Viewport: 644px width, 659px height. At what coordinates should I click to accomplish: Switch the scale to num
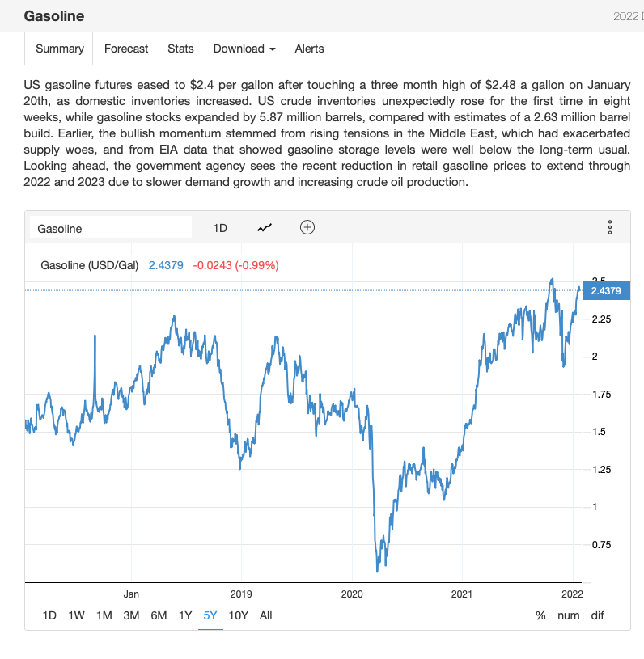coord(569,615)
